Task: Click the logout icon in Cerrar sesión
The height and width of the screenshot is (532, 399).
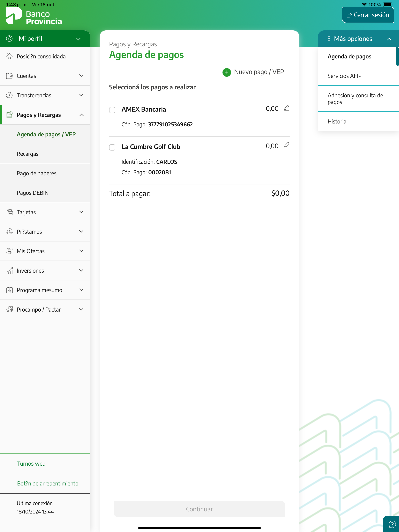Action: [349, 15]
